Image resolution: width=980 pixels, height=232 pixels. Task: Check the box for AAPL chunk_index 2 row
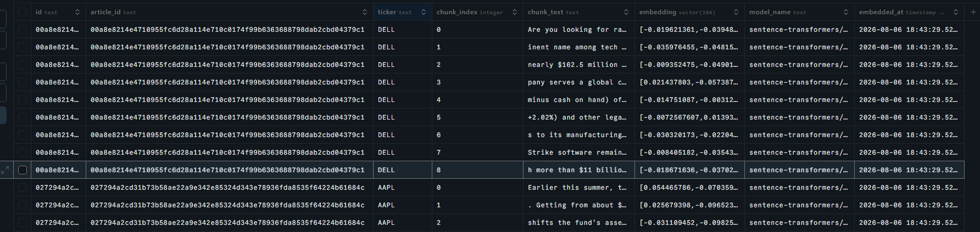(x=23, y=223)
